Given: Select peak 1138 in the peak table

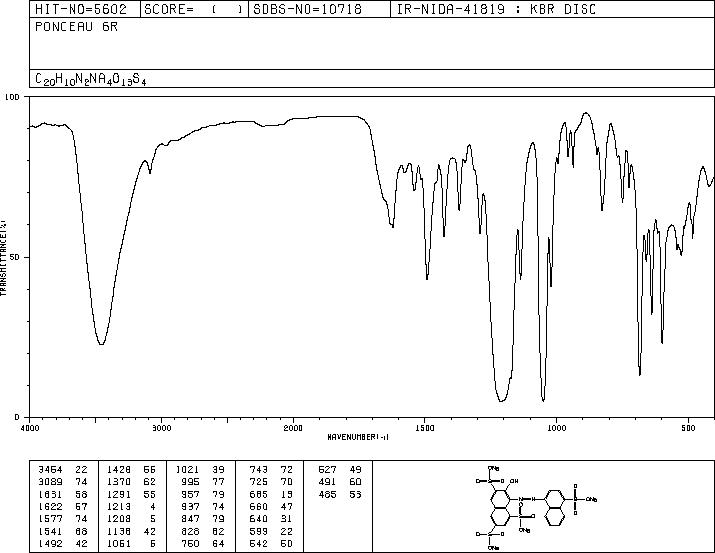Looking at the screenshot, I should [119, 532].
